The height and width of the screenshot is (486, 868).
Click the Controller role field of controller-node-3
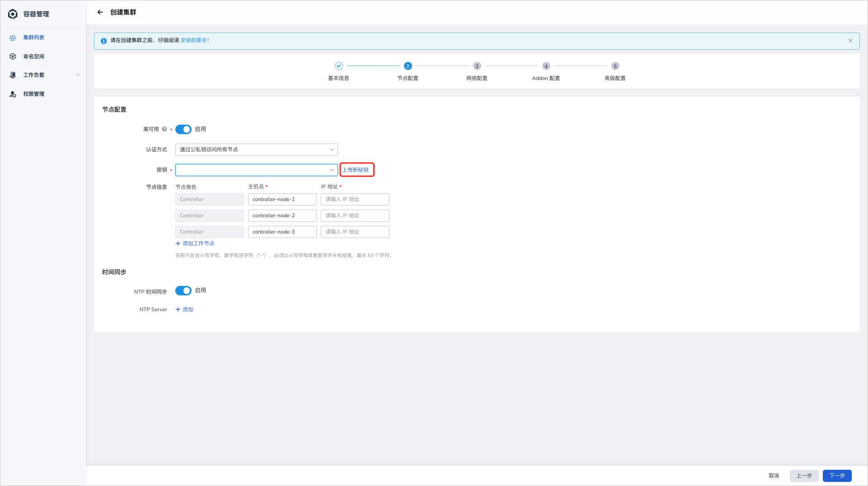[x=209, y=232]
